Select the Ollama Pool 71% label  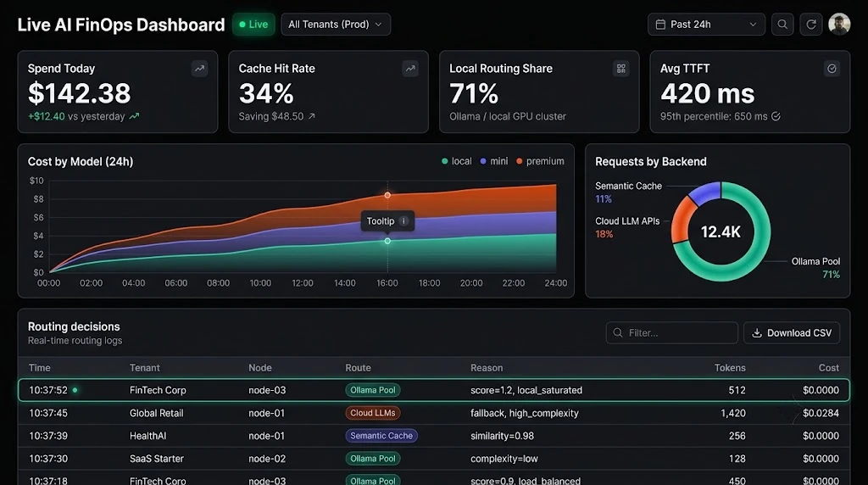click(815, 268)
